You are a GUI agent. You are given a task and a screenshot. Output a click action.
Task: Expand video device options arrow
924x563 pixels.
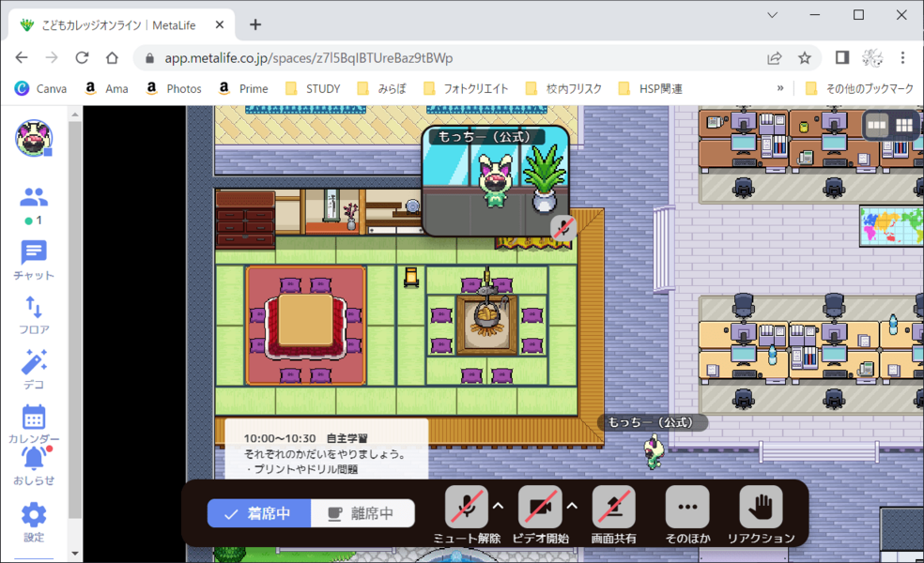(x=572, y=506)
